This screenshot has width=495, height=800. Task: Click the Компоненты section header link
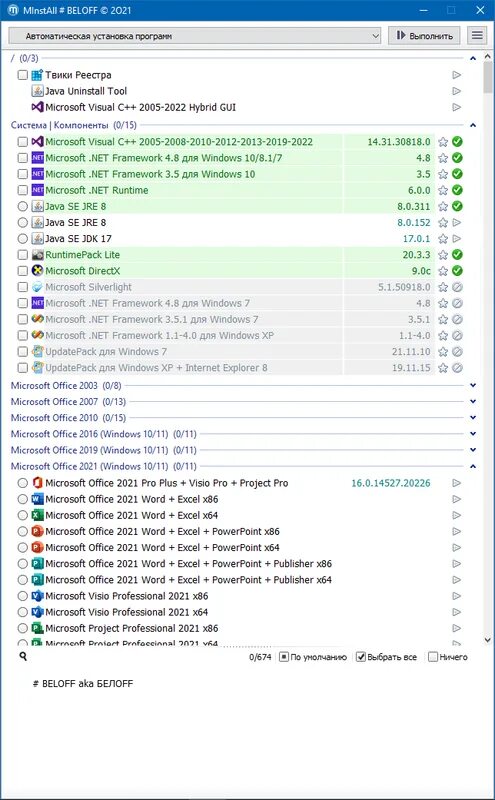coord(81,125)
